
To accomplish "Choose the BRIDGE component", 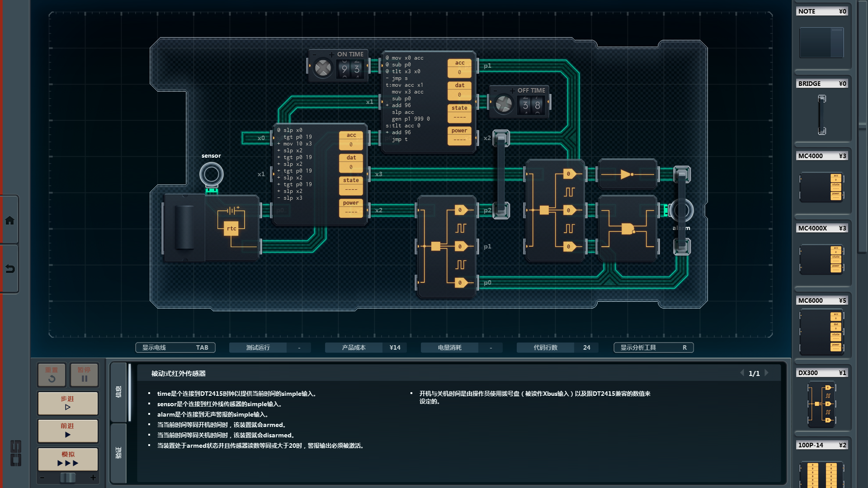I will click(x=821, y=114).
